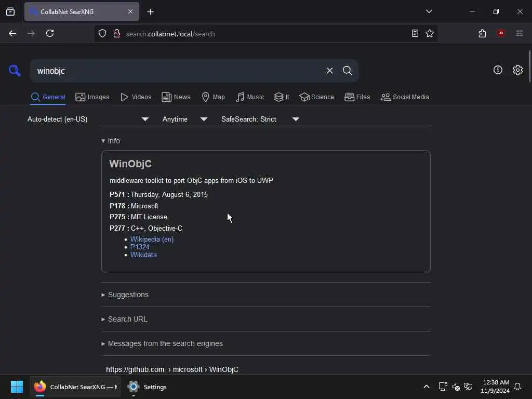Open the Windows Start menu
The image size is (532, 399).
17,387
